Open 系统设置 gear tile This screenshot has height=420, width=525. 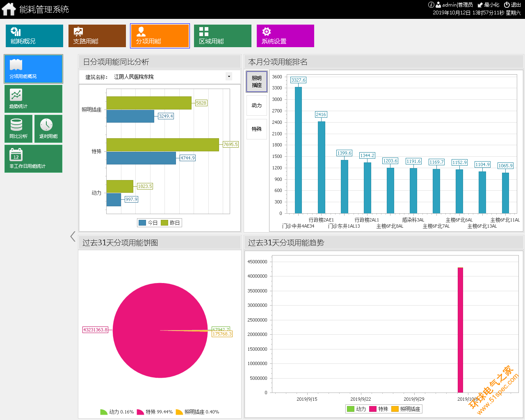click(285, 36)
